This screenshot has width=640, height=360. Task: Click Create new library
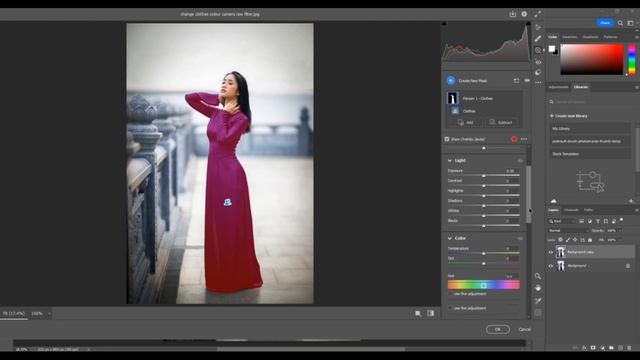coord(569,116)
